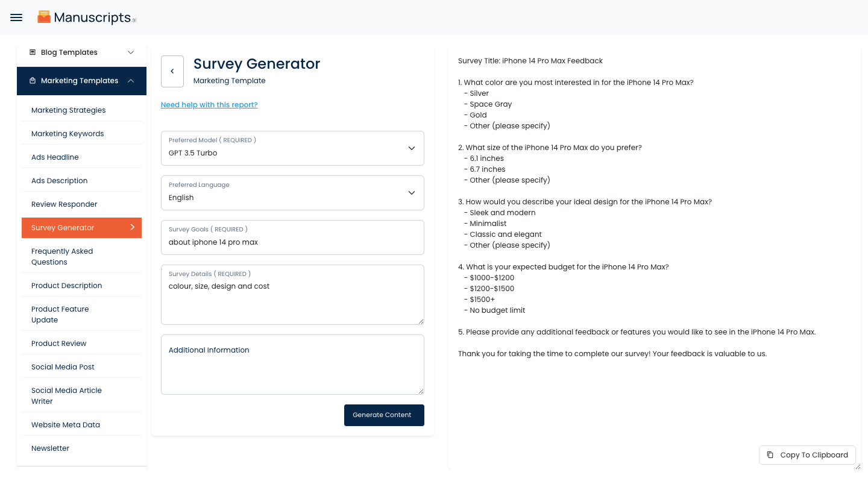Open the Ads Headline template
The width and height of the screenshot is (868, 490).
[x=55, y=157]
